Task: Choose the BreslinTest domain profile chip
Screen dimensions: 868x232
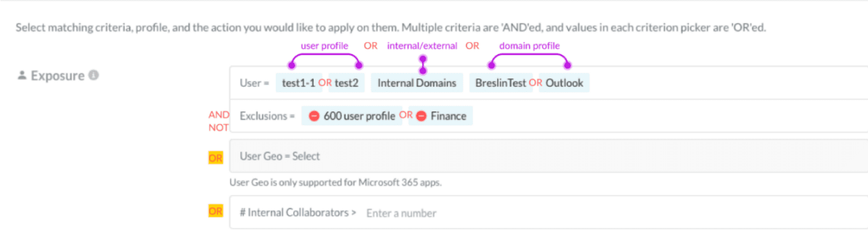Action: pyautogui.click(x=500, y=83)
